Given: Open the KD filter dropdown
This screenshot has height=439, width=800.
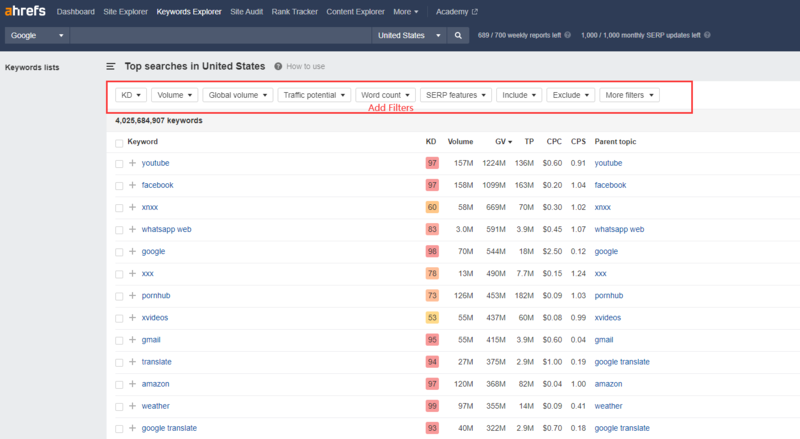Looking at the screenshot, I should (x=131, y=95).
